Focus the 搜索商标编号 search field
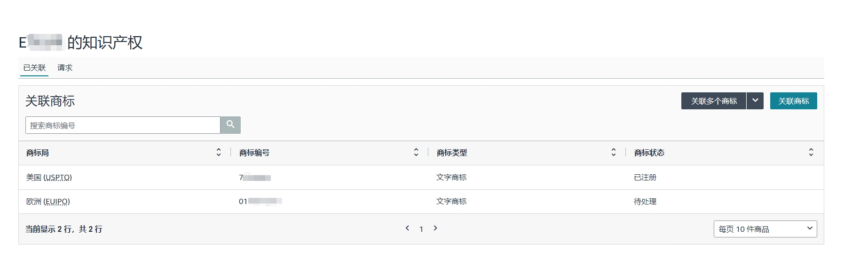868x253 pixels. pos(123,125)
